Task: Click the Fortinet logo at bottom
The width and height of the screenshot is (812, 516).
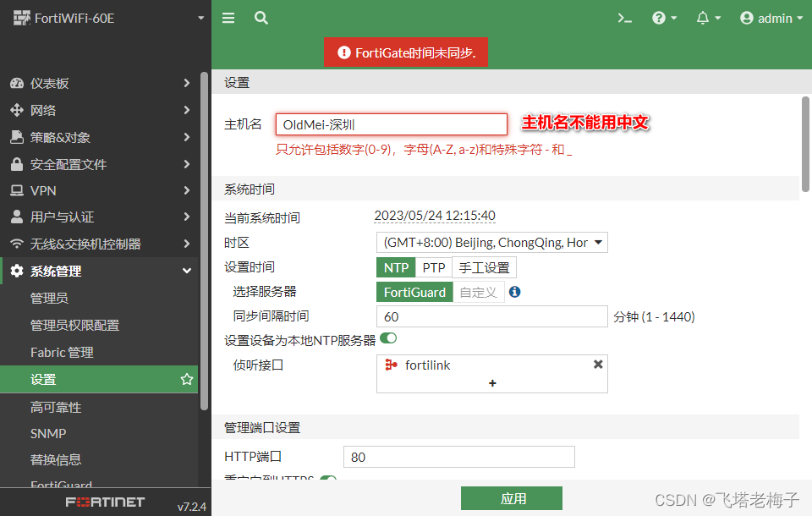Action: click(105, 502)
